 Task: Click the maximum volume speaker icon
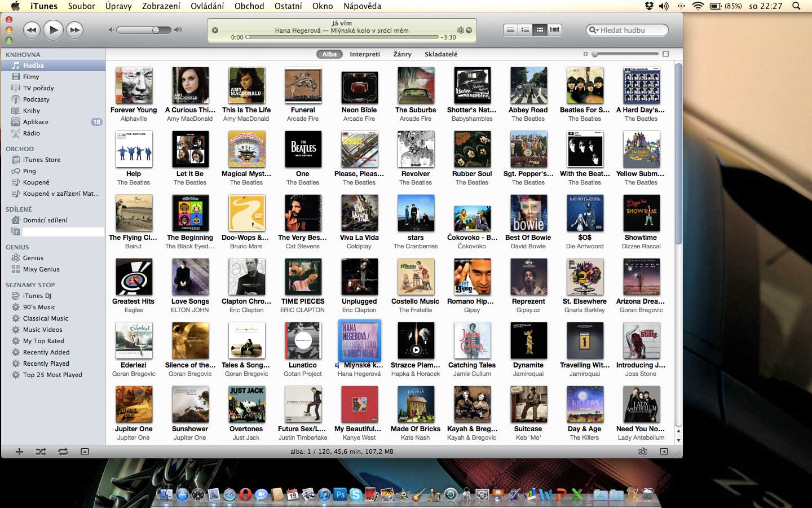(178, 30)
